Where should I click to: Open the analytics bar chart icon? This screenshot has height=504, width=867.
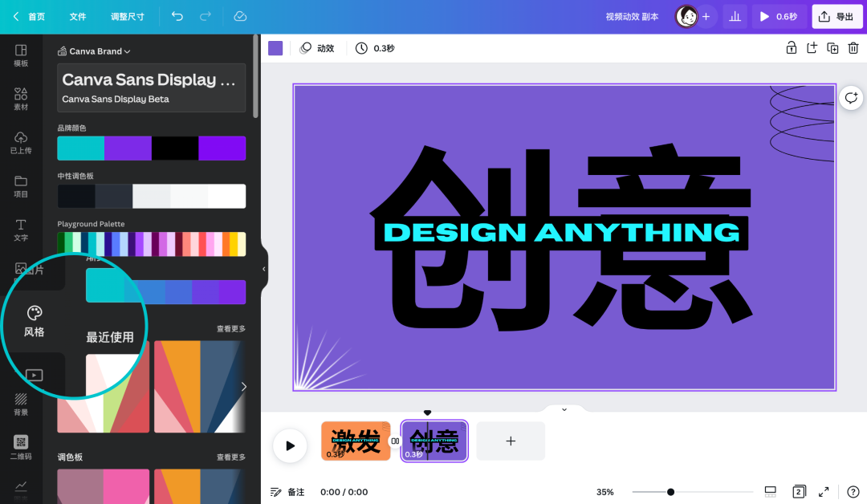click(x=735, y=17)
